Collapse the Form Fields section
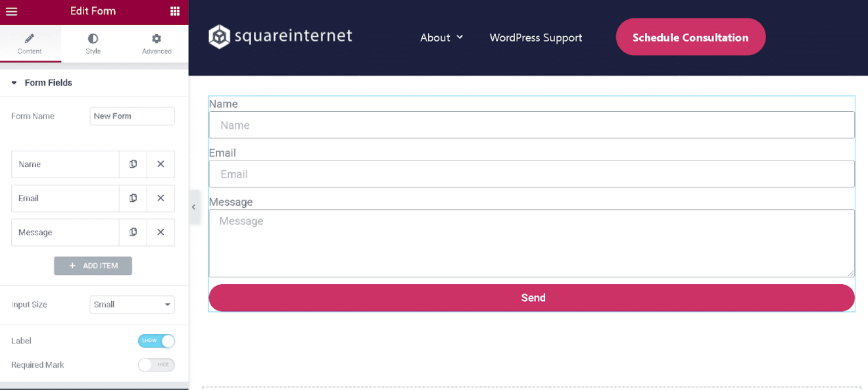This screenshot has height=390, width=868. pos(14,82)
